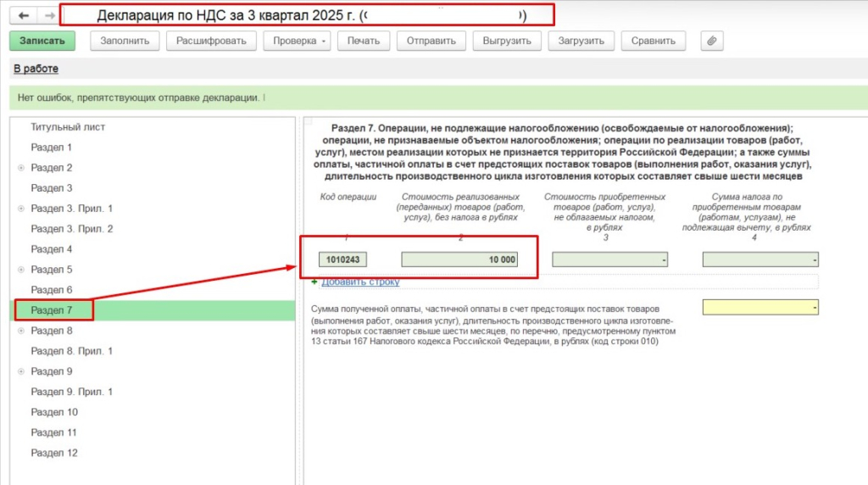The image size is (868, 485).
Task: Open the Проверка dropdown button
Action: coord(297,41)
